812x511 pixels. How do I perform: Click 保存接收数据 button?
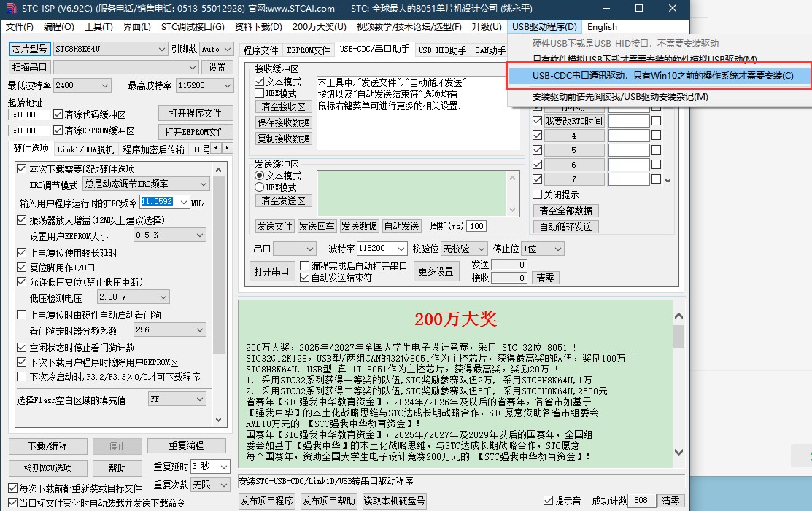(283, 122)
